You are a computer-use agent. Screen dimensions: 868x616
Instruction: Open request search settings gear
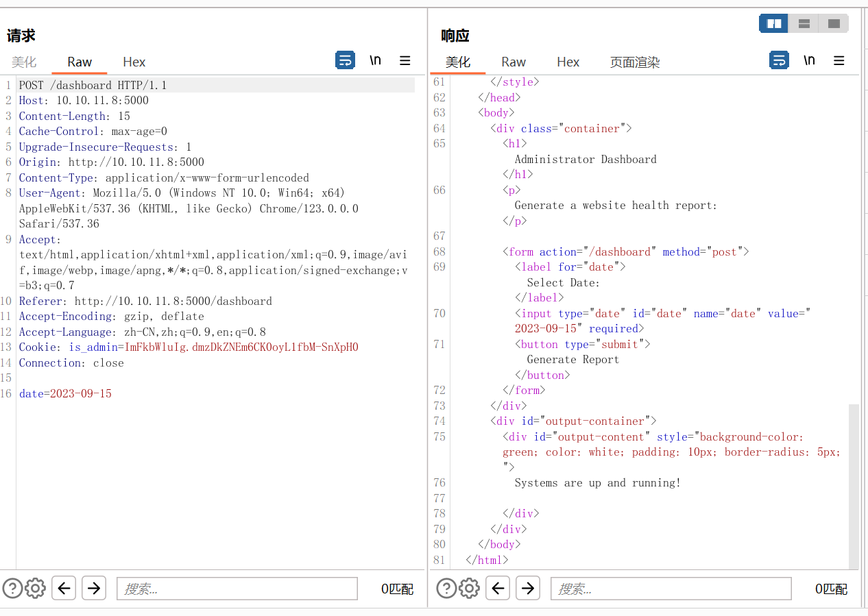(x=35, y=588)
